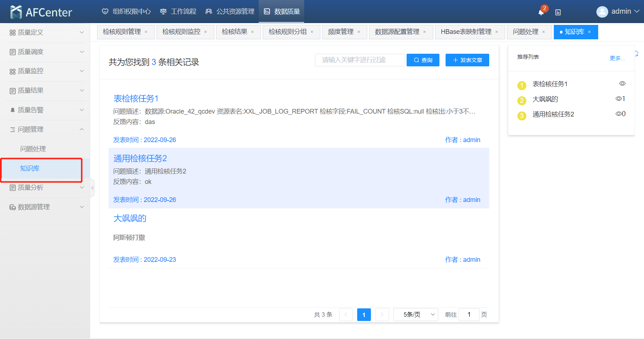Open the document icon beside notifications
Screen dimensions: 644x339
click(x=558, y=12)
